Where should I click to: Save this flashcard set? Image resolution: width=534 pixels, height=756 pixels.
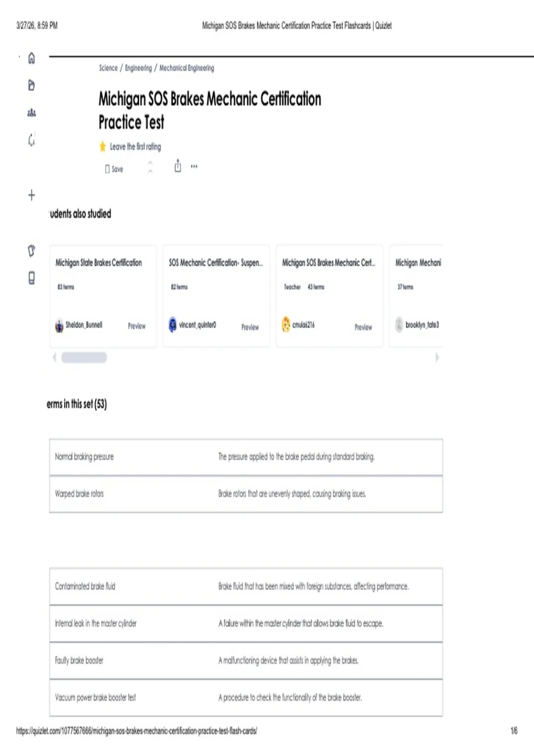[x=114, y=169]
